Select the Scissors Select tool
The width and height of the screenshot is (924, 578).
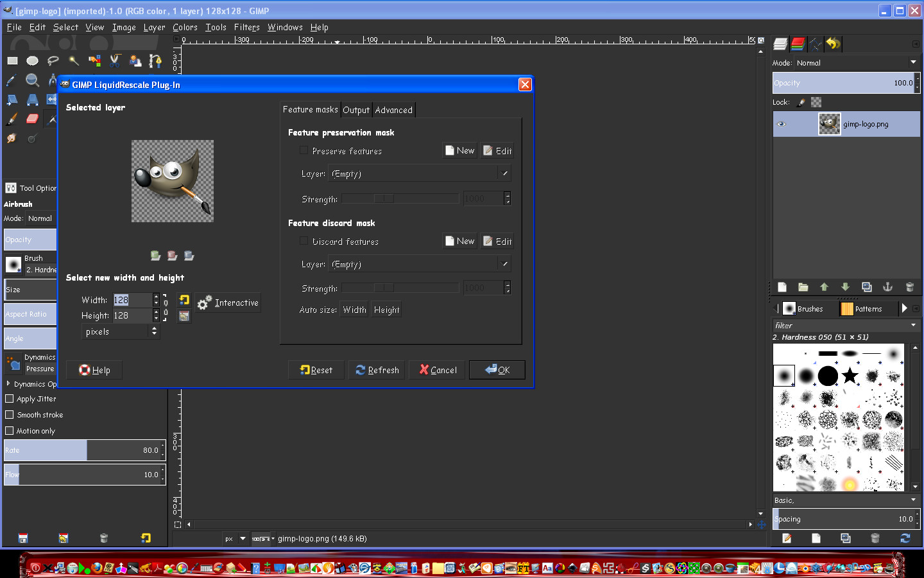click(x=115, y=60)
